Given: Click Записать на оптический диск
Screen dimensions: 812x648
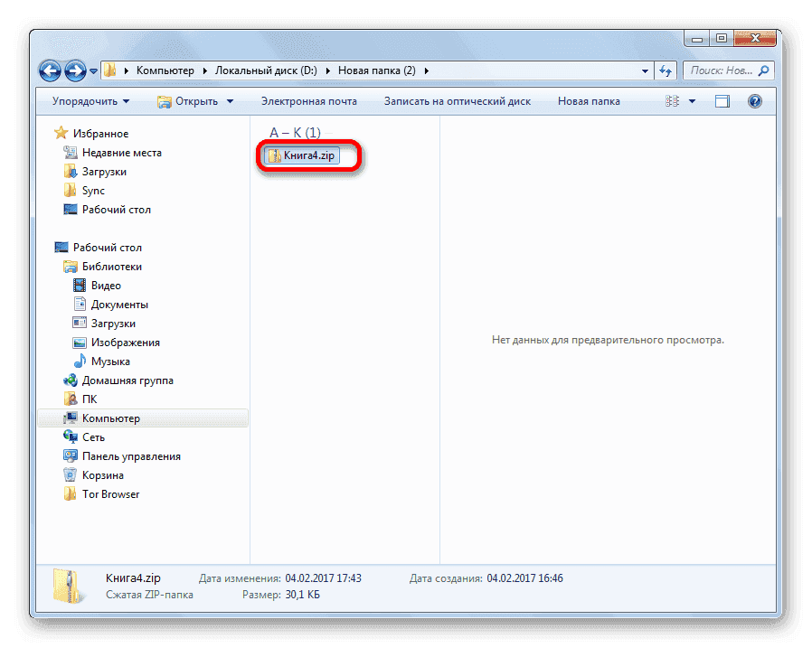Looking at the screenshot, I should pos(458,101).
